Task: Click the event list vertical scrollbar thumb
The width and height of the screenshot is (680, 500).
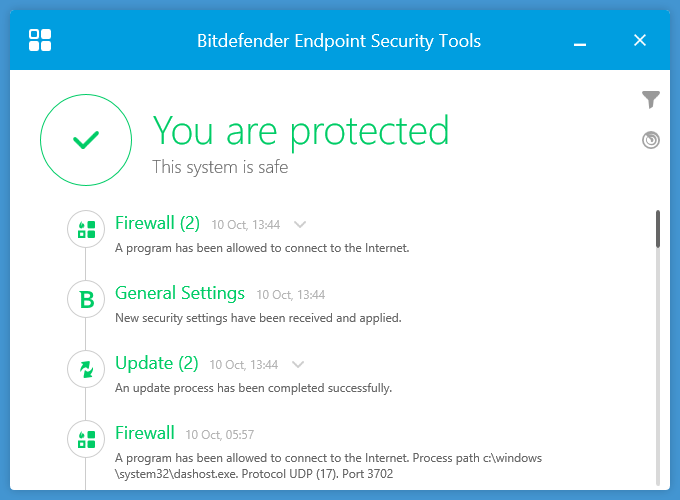Action: coord(657,228)
